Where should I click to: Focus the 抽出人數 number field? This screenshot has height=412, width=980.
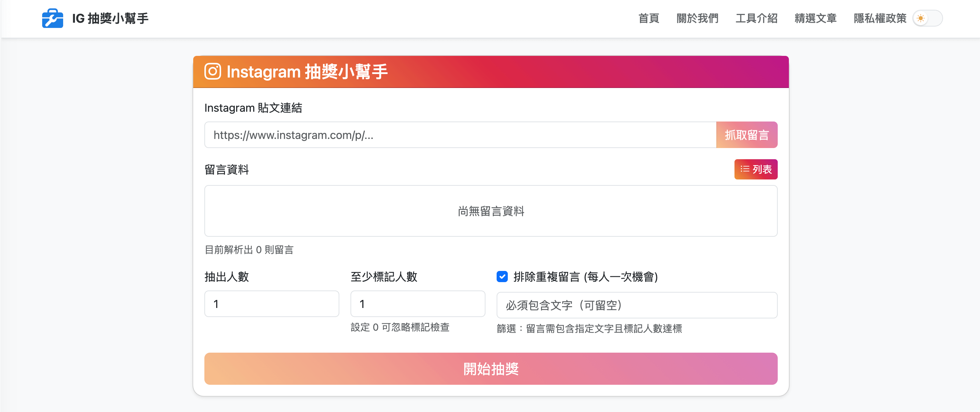click(x=272, y=304)
